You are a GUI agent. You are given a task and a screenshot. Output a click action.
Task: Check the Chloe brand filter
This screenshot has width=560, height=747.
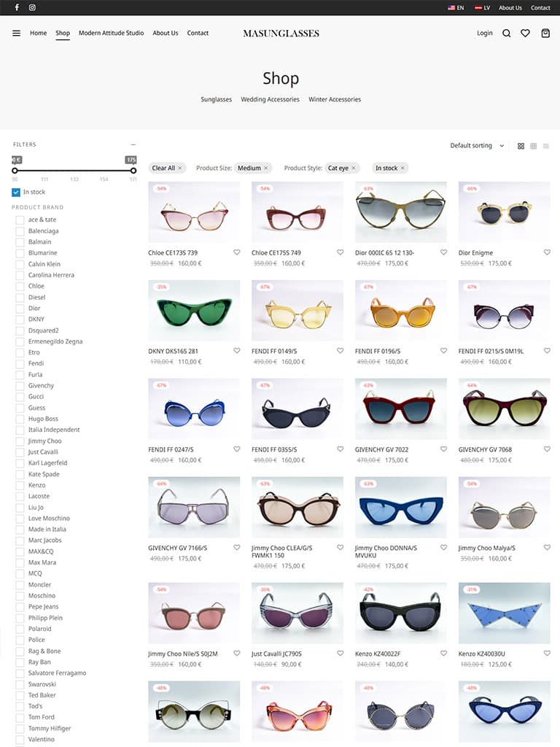(x=20, y=286)
